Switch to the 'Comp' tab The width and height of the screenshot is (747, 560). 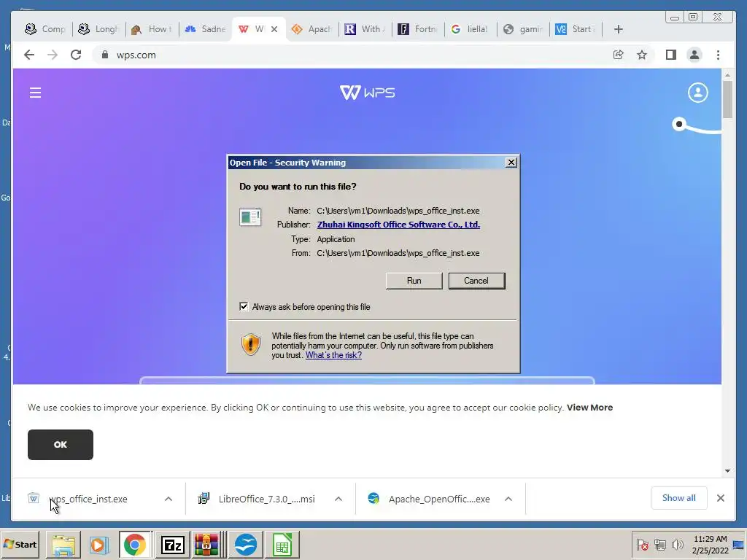[46, 29]
